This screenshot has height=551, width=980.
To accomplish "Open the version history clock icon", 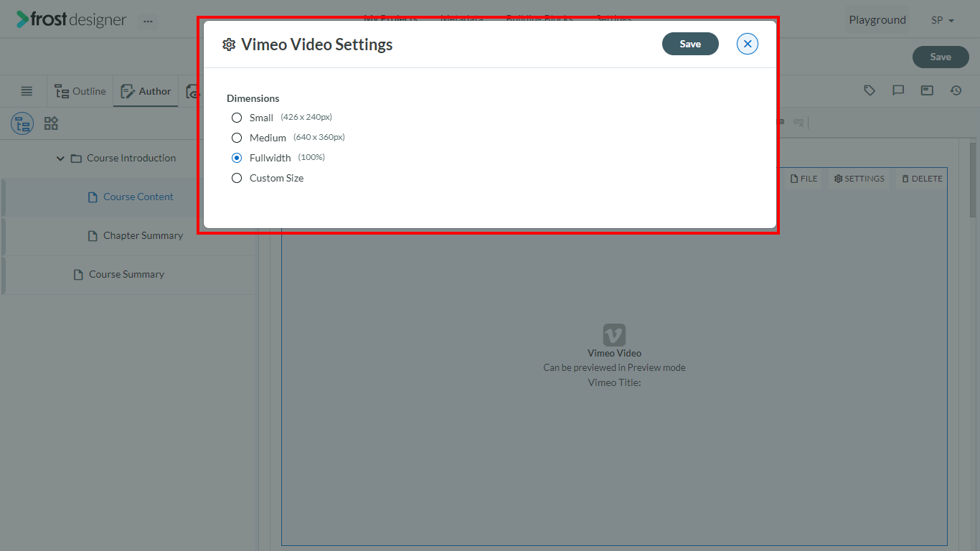I will 956,90.
